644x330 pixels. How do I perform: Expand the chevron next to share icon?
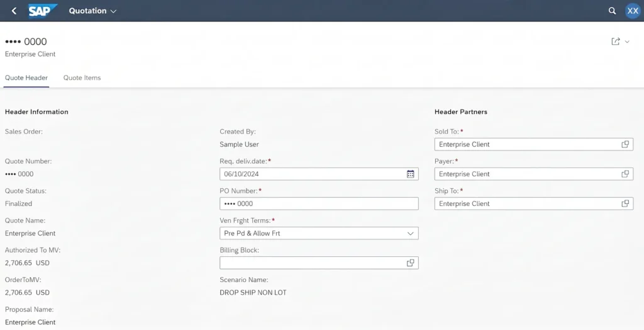[x=627, y=42]
